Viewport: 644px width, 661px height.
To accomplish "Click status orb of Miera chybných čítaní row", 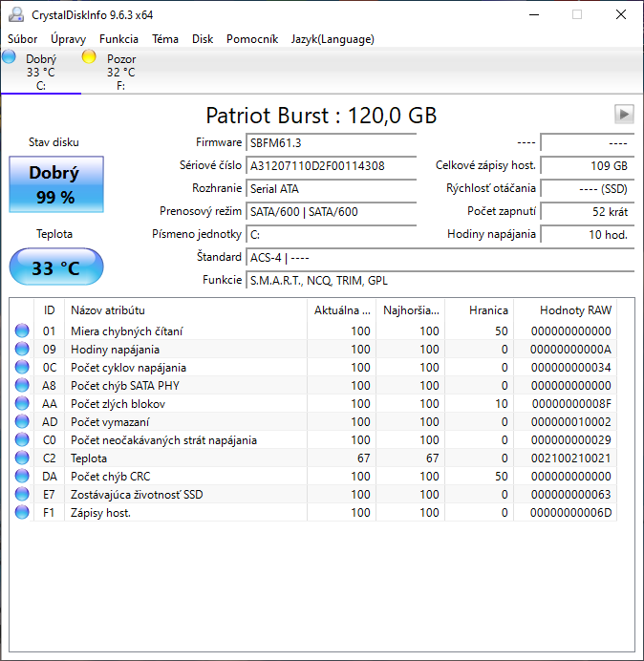I will tap(22, 331).
